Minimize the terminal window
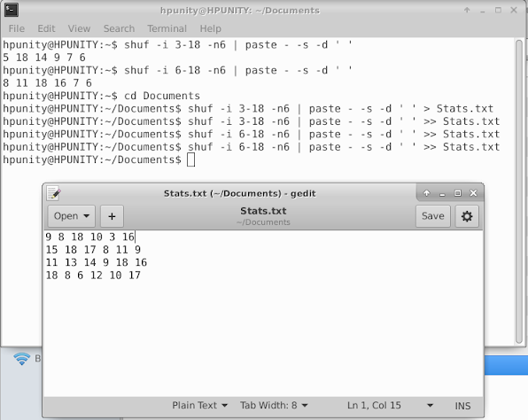Viewport: 528px width, 420px height. click(483, 11)
